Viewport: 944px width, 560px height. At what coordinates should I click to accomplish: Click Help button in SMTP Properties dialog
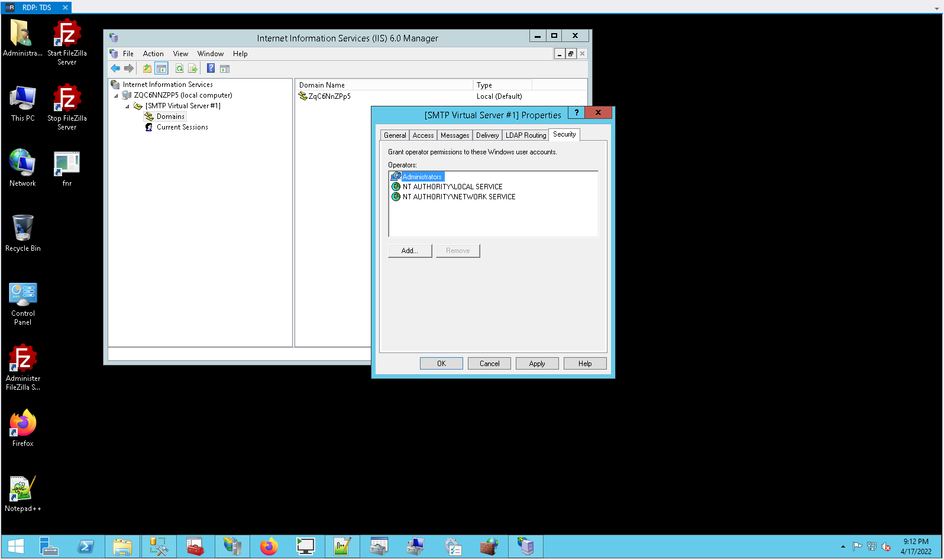tap(585, 364)
